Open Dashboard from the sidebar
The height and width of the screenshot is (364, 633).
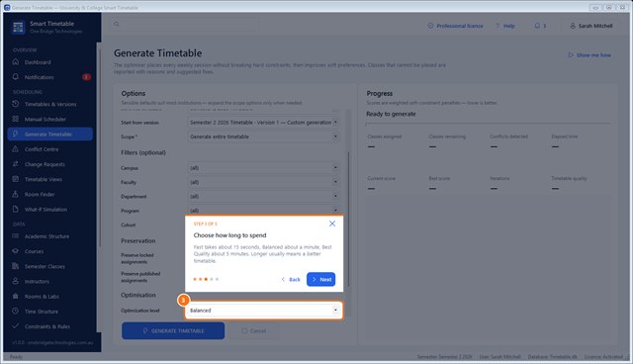pyautogui.click(x=50, y=62)
